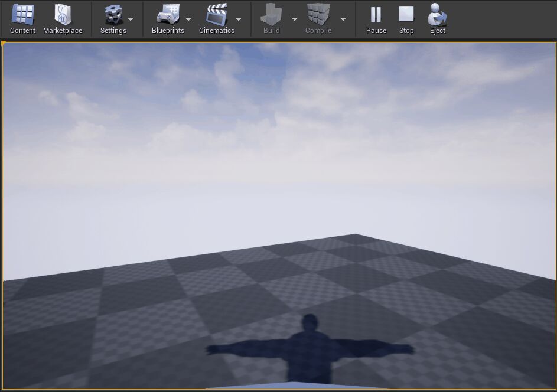Open the Marketplace
The height and width of the screenshot is (392, 557).
63,18
